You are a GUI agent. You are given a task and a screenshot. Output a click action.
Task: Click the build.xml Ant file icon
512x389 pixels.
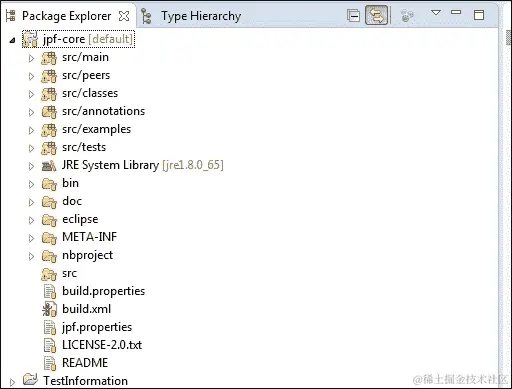pos(49,309)
